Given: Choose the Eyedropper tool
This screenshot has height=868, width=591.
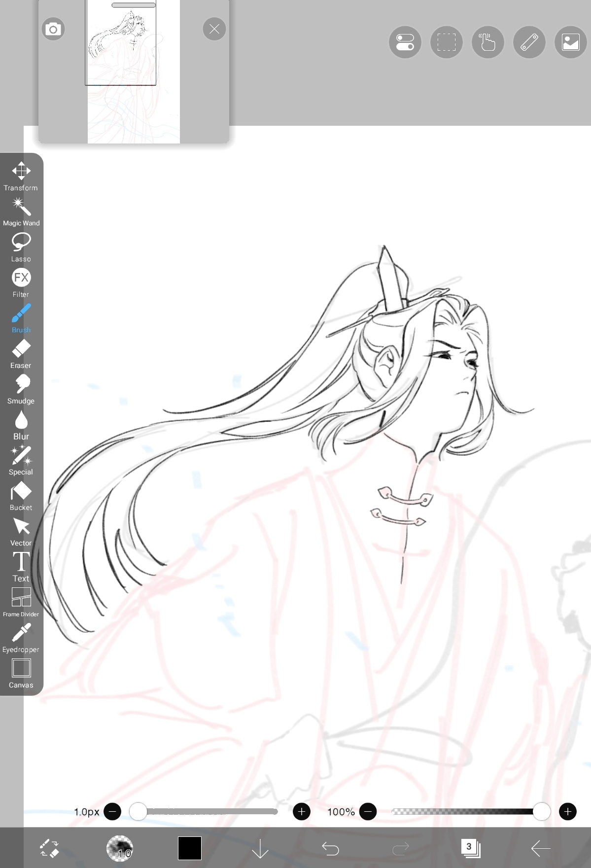Looking at the screenshot, I should click(x=21, y=637).
